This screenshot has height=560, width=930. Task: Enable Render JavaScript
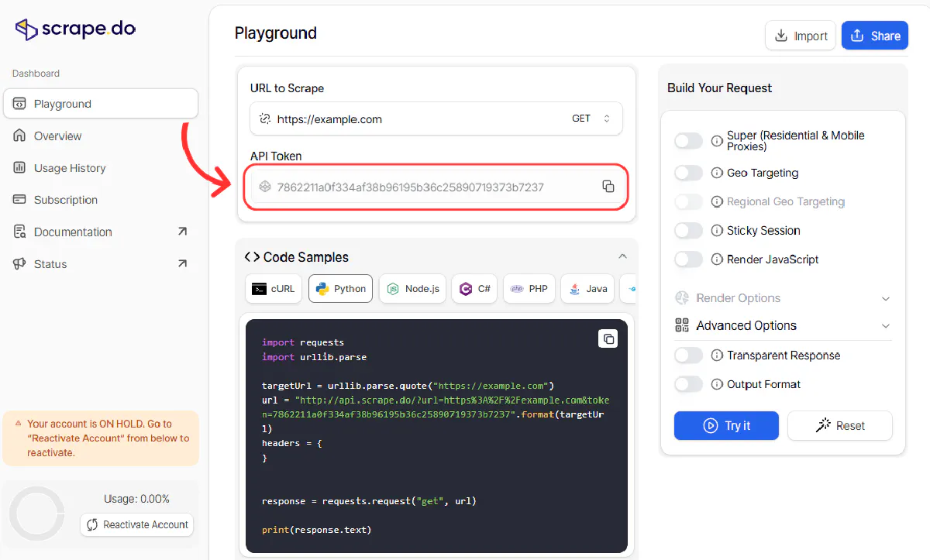pos(688,259)
